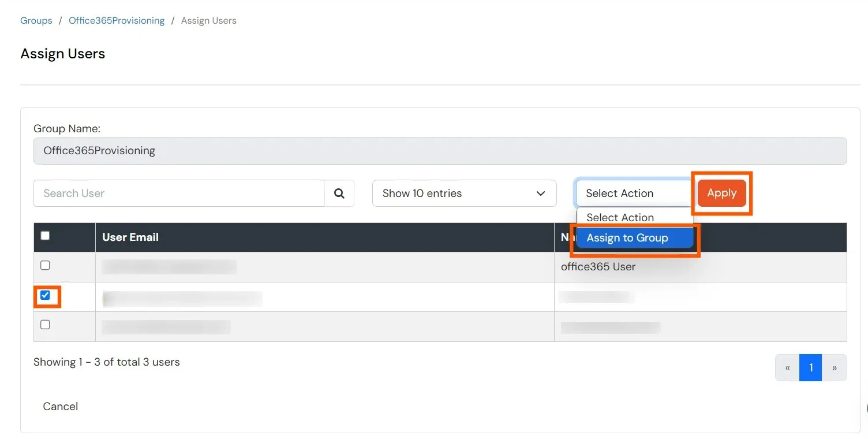Open the Office365Provisioning breadcrumb link
This screenshot has width=868, height=439.
click(116, 20)
